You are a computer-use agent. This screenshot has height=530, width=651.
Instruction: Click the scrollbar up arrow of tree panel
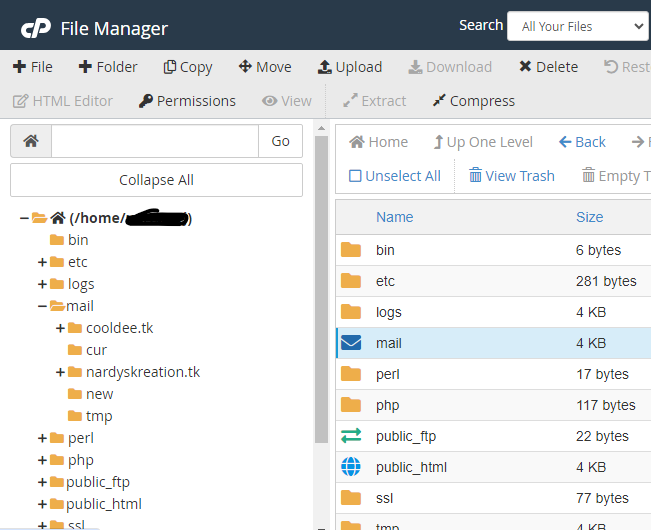pos(321,128)
